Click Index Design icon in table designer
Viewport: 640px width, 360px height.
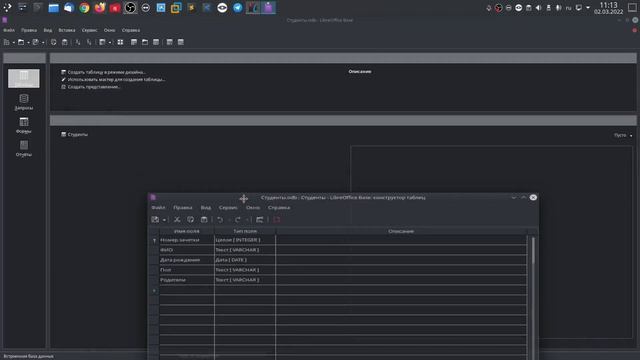(x=260, y=220)
